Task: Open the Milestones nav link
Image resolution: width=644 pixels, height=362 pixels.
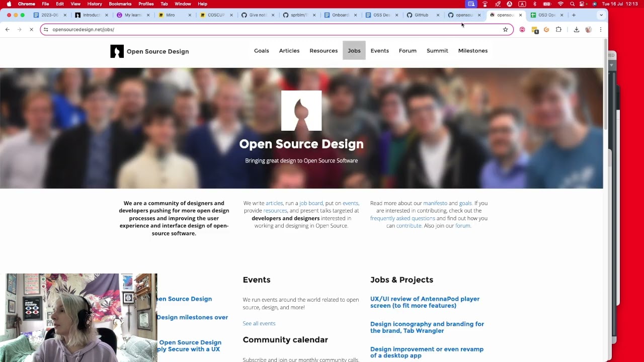Action: pyautogui.click(x=473, y=51)
